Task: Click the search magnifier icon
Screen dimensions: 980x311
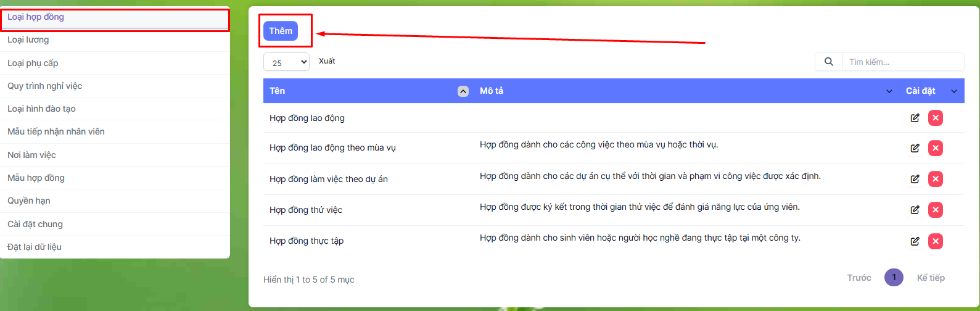Action: pos(828,62)
